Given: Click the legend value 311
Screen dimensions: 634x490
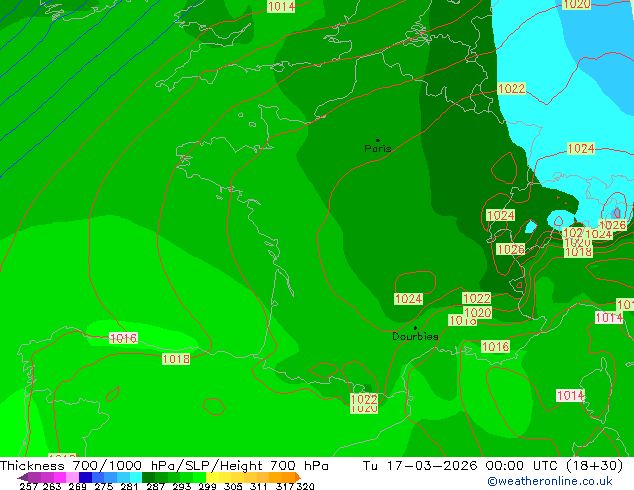Looking at the screenshot, I should tap(258, 486).
